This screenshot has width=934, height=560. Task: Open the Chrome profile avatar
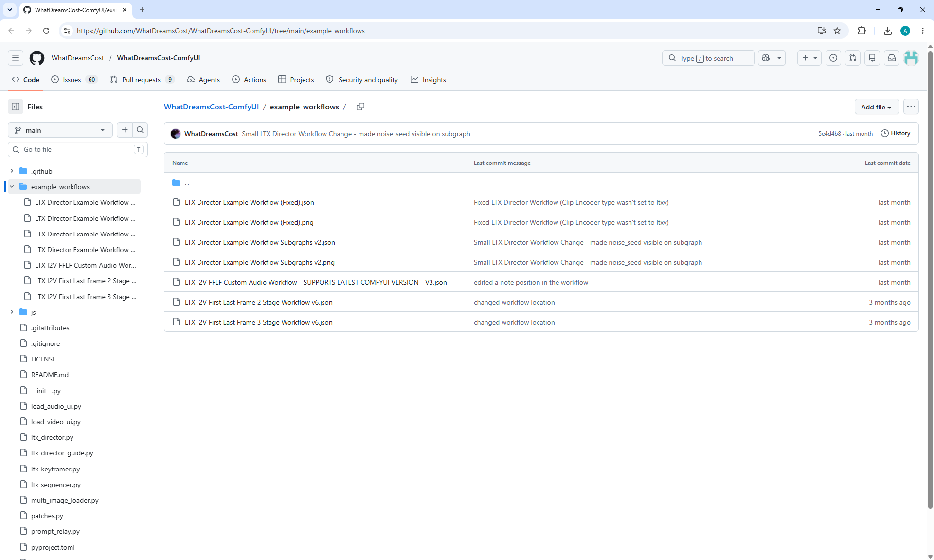(x=905, y=31)
